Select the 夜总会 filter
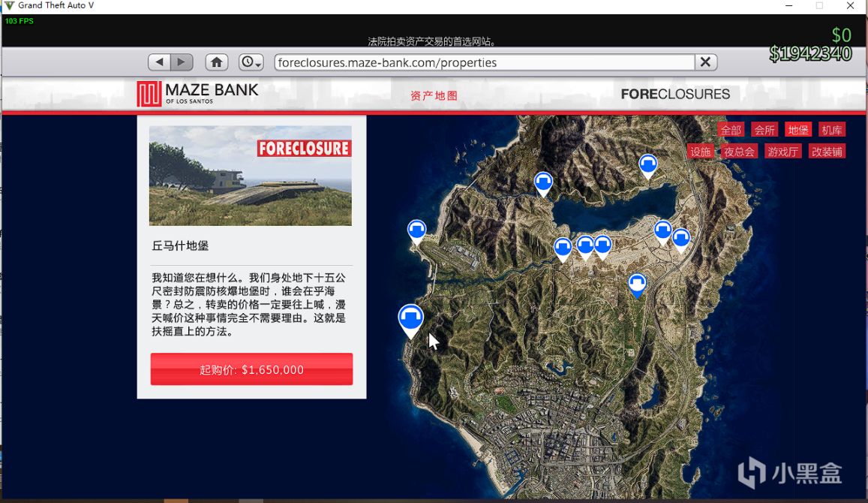 click(739, 152)
